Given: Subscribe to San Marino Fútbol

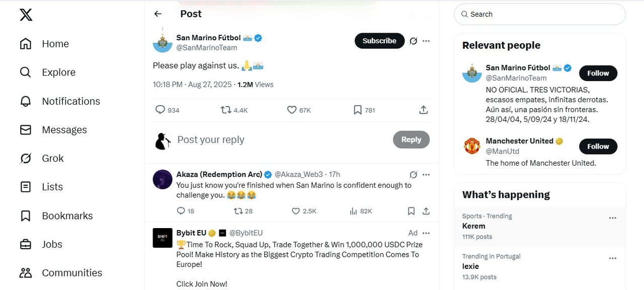Looking at the screenshot, I should coord(379,41).
